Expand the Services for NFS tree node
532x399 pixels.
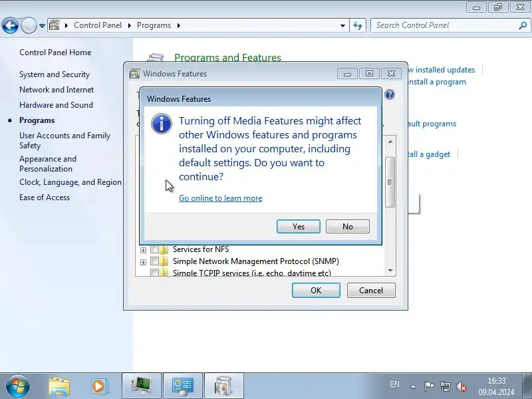click(143, 250)
